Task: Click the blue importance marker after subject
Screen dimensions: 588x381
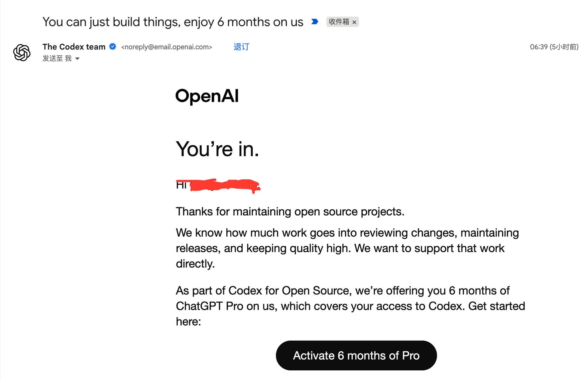Action: (315, 22)
